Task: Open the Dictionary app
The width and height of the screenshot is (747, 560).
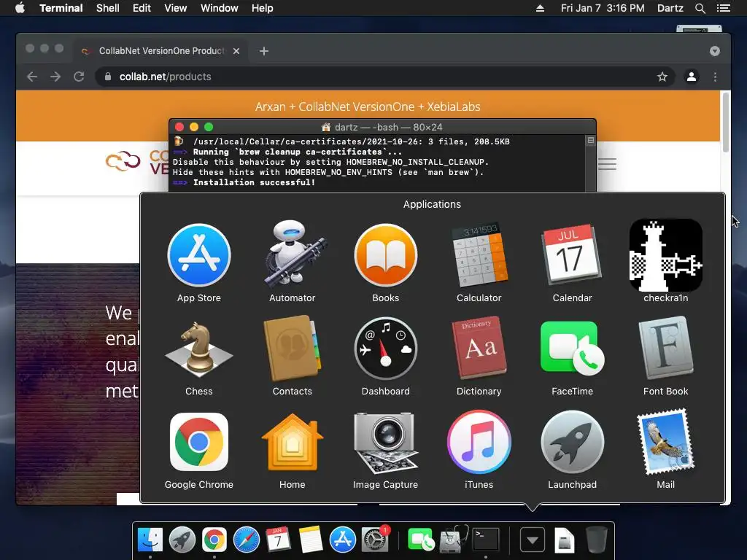Action: tap(479, 349)
